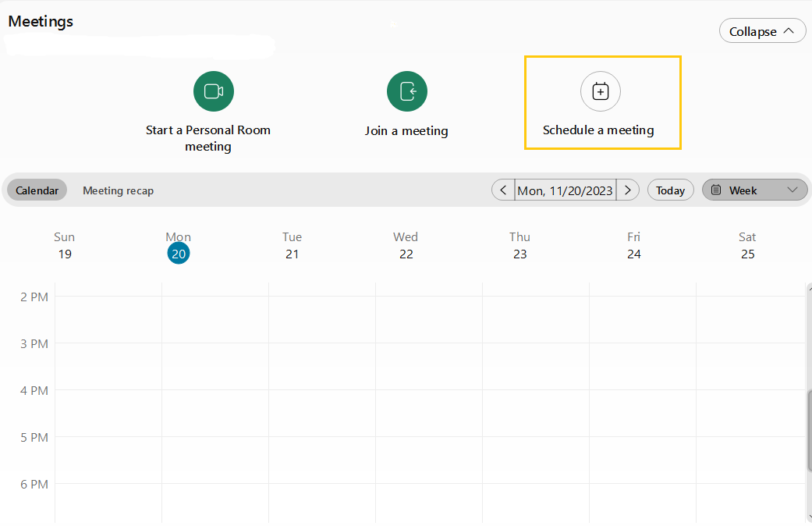Image resolution: width=812 pixels, height=526 pixels.
Task: Collapse the Meetings panel
Action: pos(762,31)
